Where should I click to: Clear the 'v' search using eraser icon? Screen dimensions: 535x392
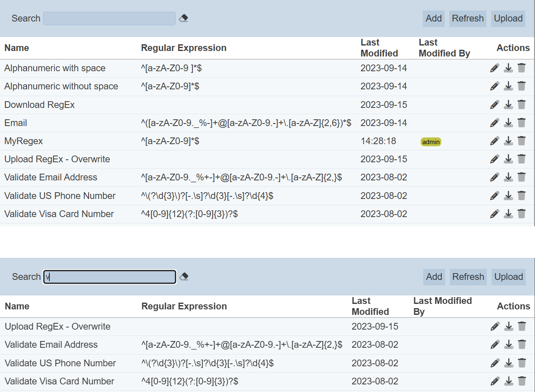(x=184, y=277)
